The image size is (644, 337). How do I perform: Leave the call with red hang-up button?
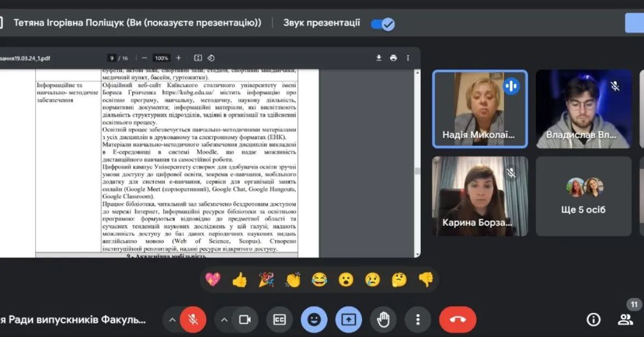457,319
